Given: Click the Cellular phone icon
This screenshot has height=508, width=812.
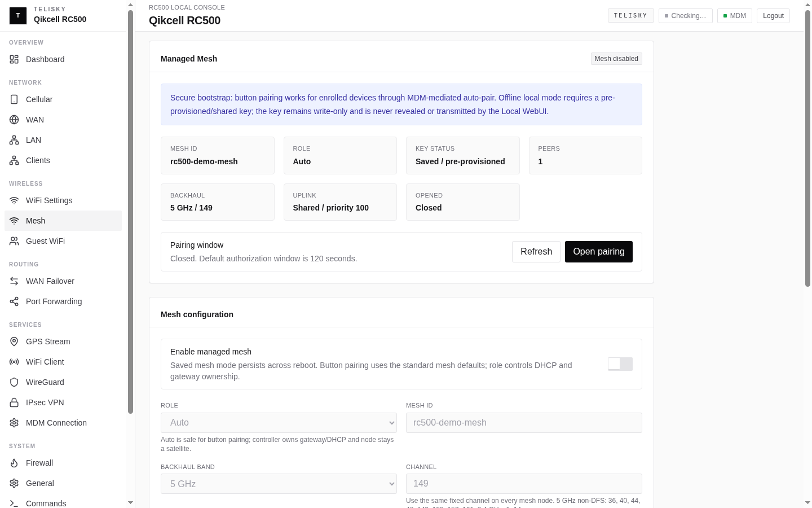Looking at the screenshot, I should (x=14, y=99).
